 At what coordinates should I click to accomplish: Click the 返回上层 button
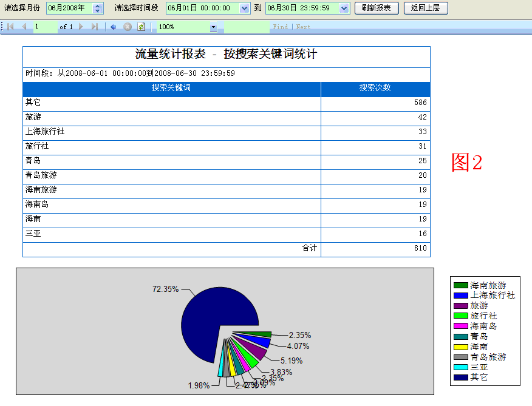click(425, 8)
